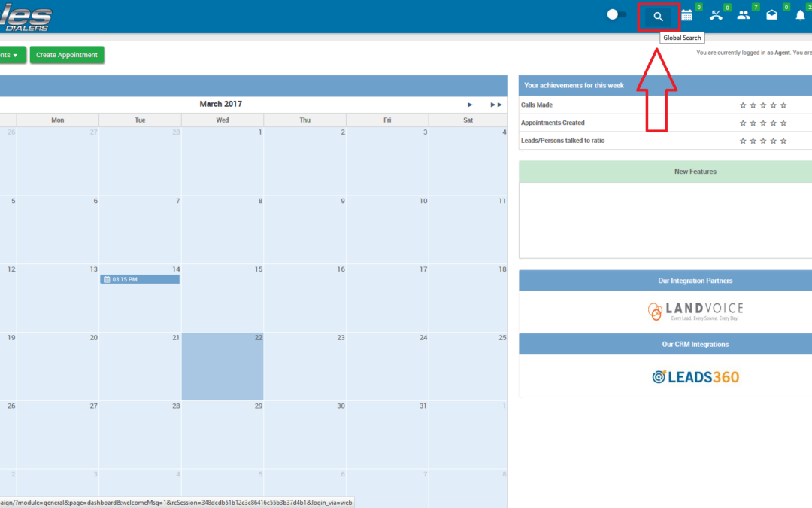
Task: Select March 10 calendar cell
Action: point(387,230)
